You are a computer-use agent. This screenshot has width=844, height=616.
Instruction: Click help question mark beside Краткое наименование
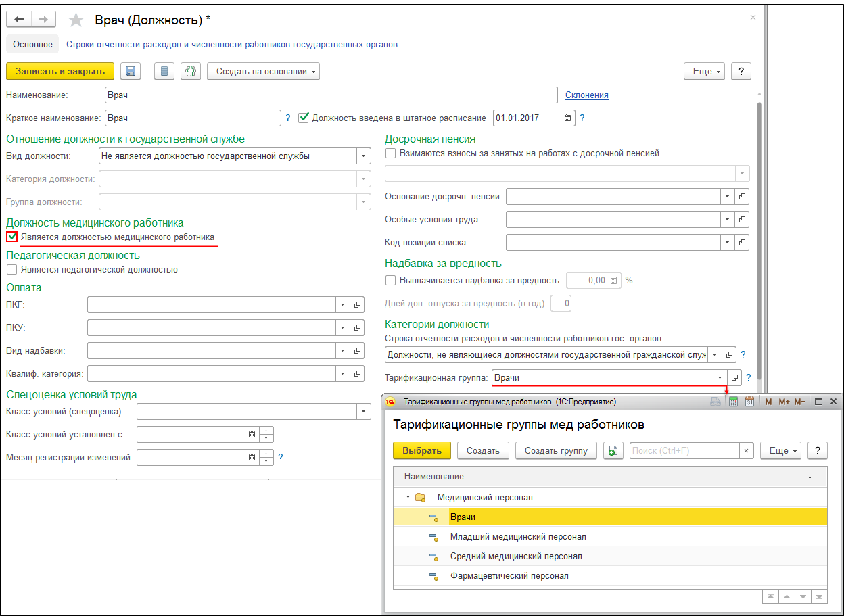click(x=288, y=118)
